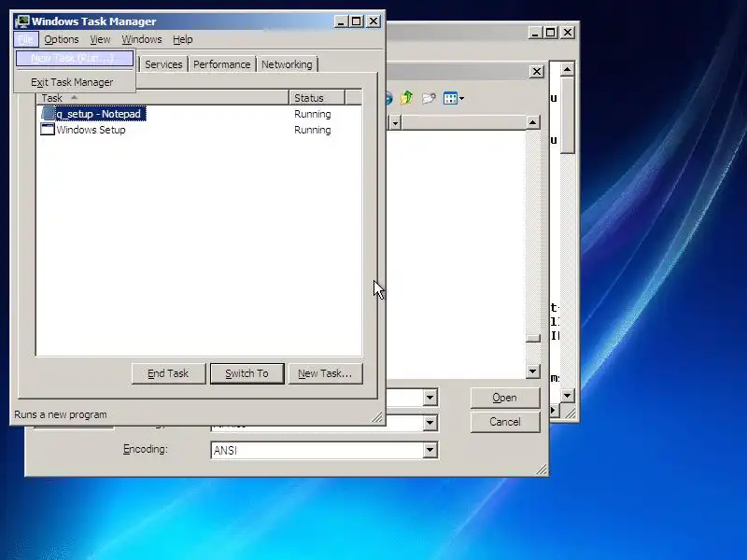The image size is (747, 560).
Task: Click the q_setup Notepad task icon
Action: click(48, 114)
